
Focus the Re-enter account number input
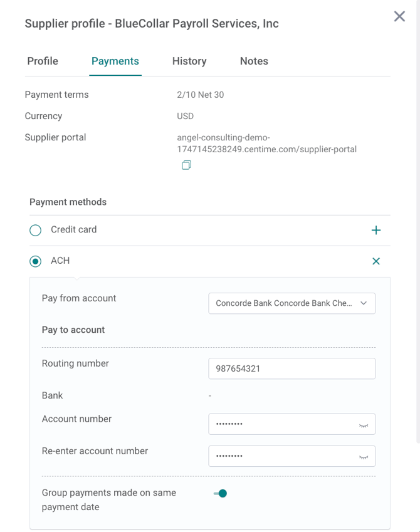[x=291, y=456]
